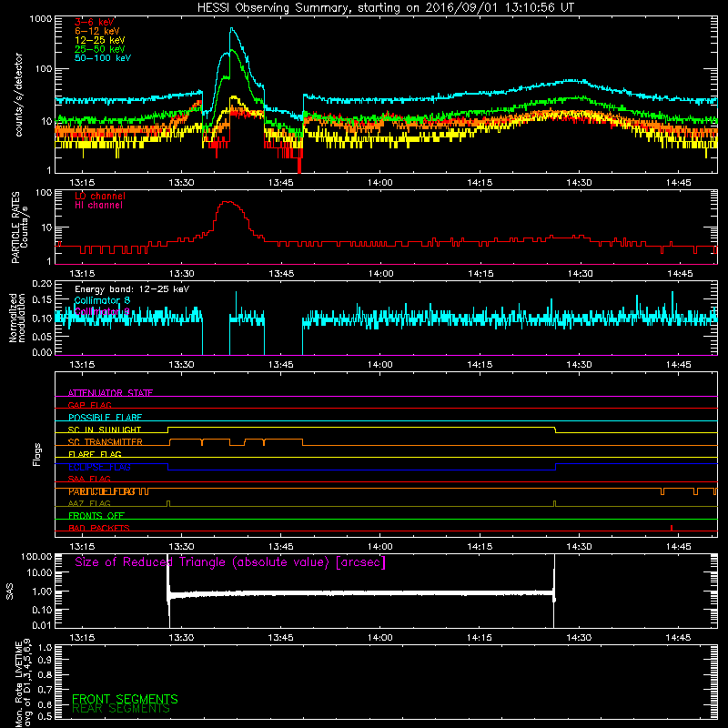Click the 1000 tick value on counts axis

(x=41, y=19)
